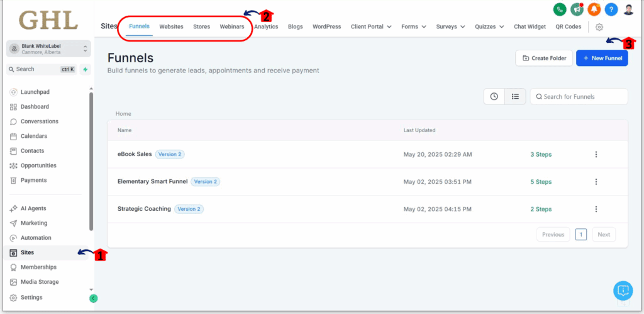644x314 pixels.
Task: Open Sites settings gear icon
Action: tap(599, 26)
